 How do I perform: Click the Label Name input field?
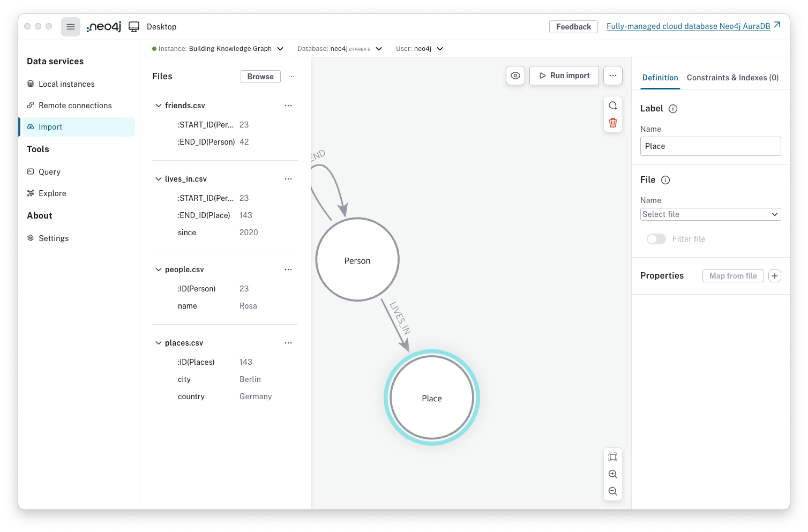pos(710,146)
